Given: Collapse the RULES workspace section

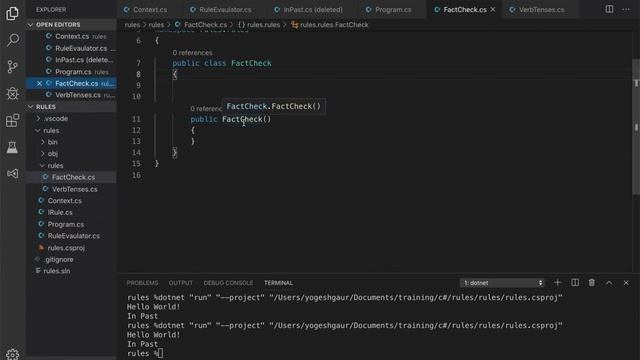Looking at the screenshot, I should (x=71, y=107).
